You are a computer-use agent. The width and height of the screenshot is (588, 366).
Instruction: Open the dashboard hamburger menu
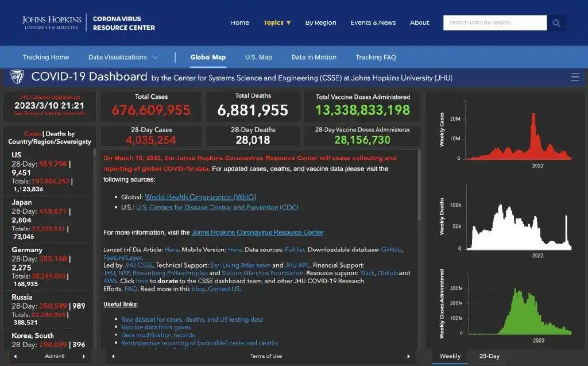click(575, 77)
